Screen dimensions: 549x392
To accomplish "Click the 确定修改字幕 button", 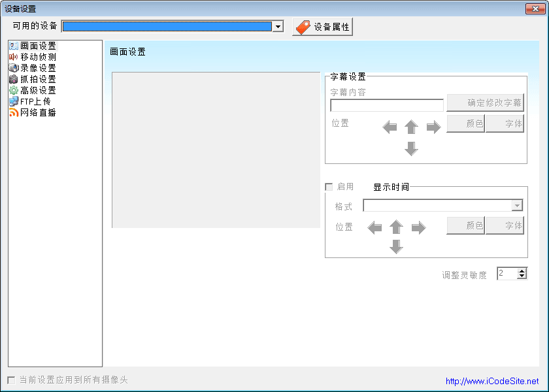I will (x=485, y=103).
